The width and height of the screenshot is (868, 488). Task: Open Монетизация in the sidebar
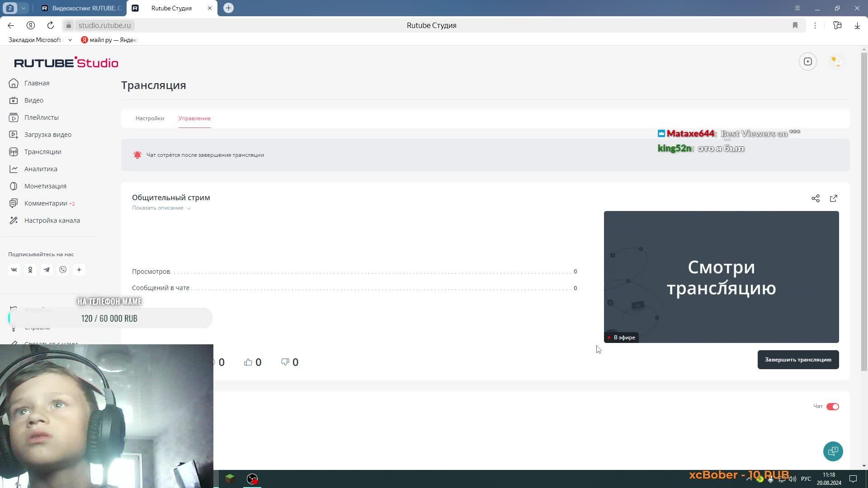[x=45, y=186]
